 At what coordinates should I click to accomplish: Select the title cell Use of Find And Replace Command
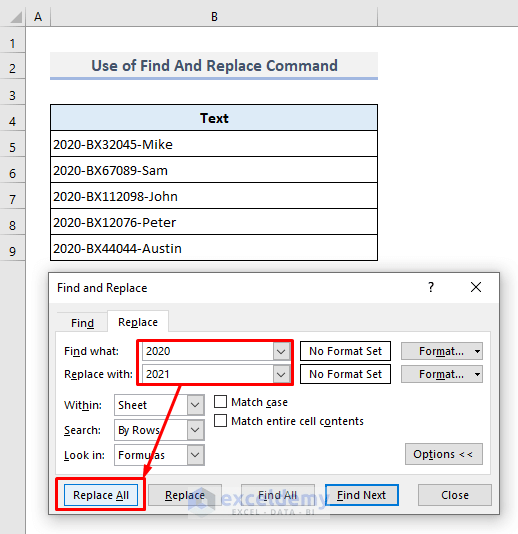(x=214, y=66)
